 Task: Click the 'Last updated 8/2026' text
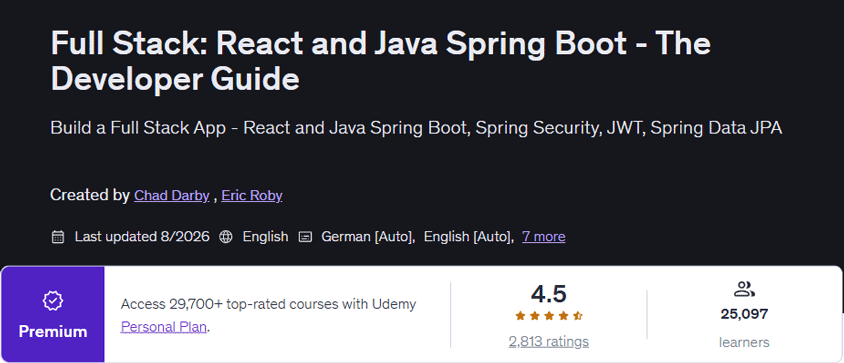(x=142, y=236)
